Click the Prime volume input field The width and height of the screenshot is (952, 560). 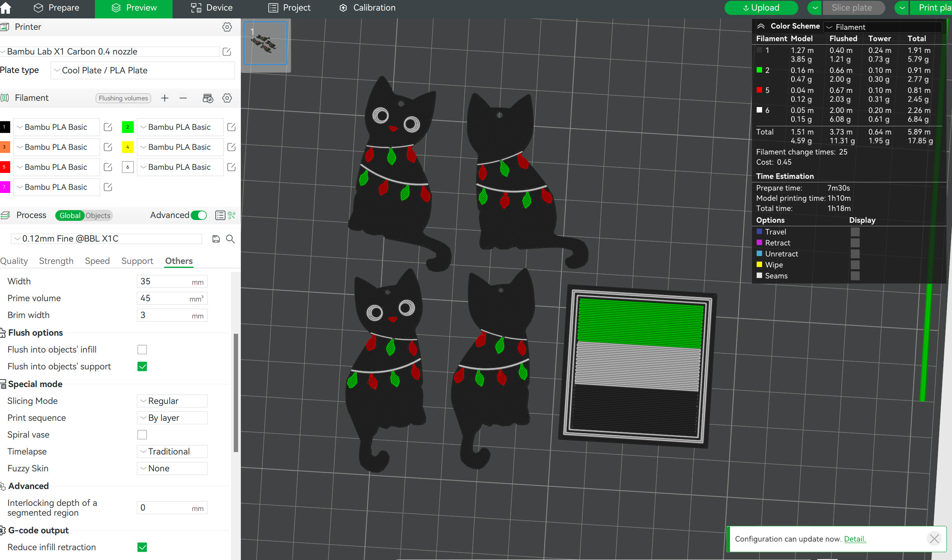(172, 298)
